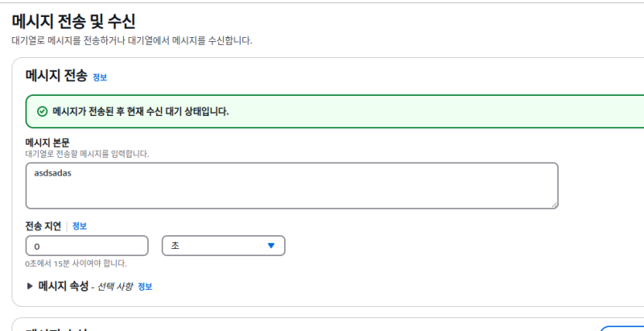Click the resize handle of message body textarea
The width and height of the screenshot is (644, 331).
[x=554, y=205]
